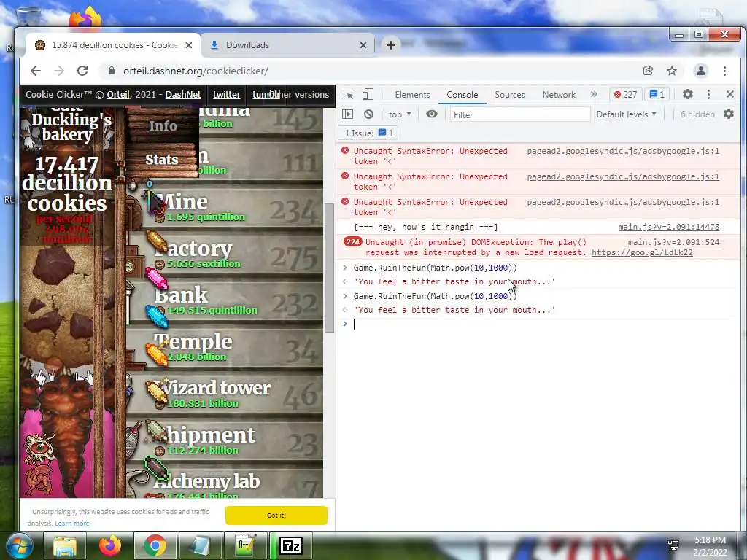Close the Downloads tab

(x=363, y=45)
